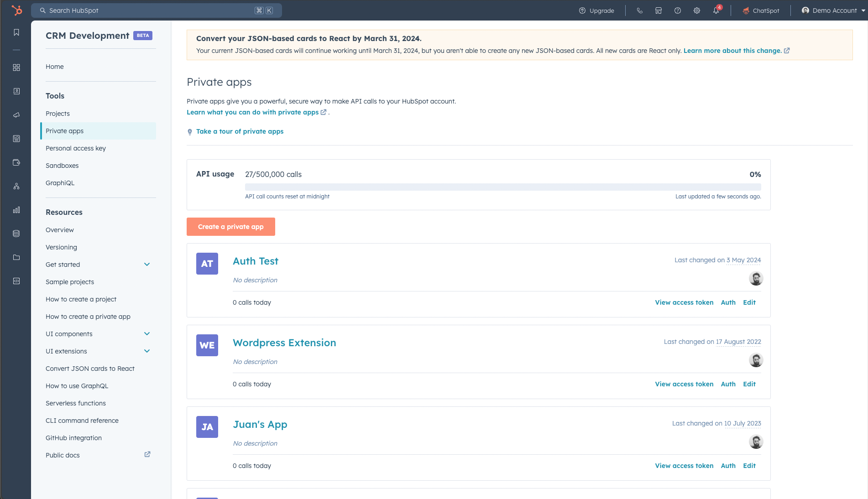Open How to create a private app
This screenshot has width=868, height=499.
click(x=88, y=317)
